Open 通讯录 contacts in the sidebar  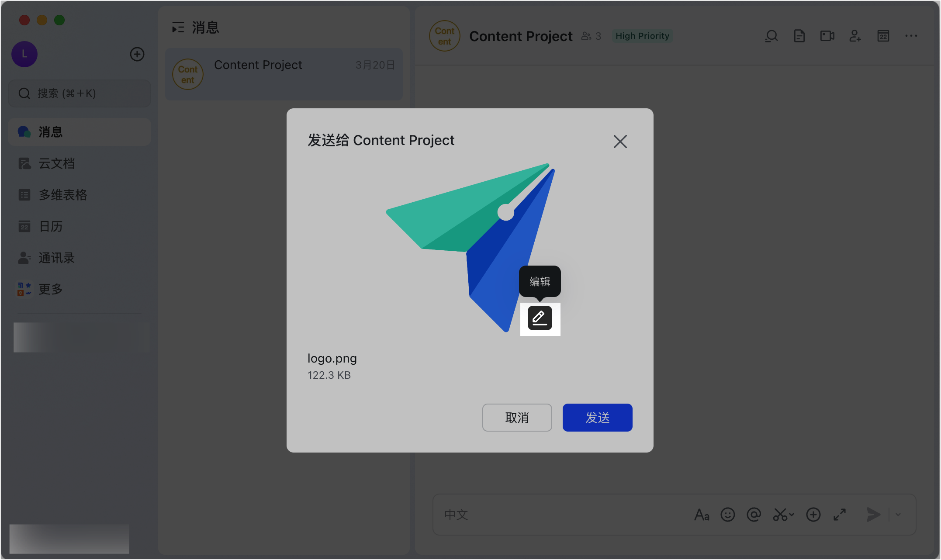click(80, 258)
